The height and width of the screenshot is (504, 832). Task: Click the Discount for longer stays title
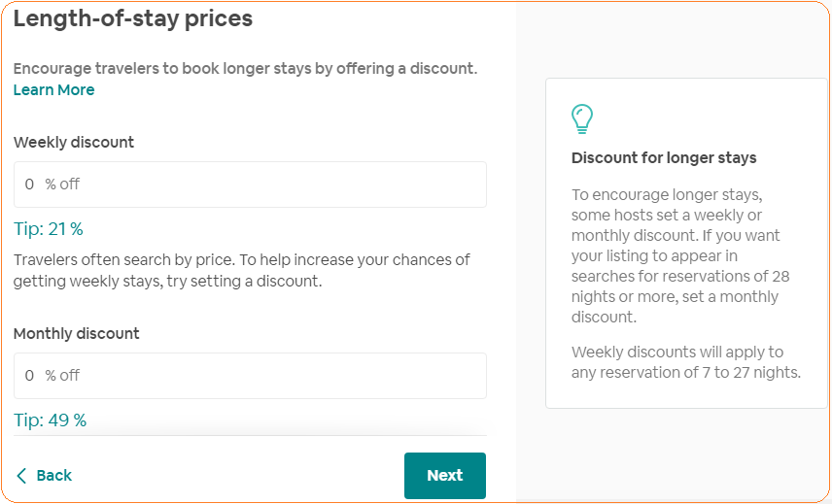(664, 158)
